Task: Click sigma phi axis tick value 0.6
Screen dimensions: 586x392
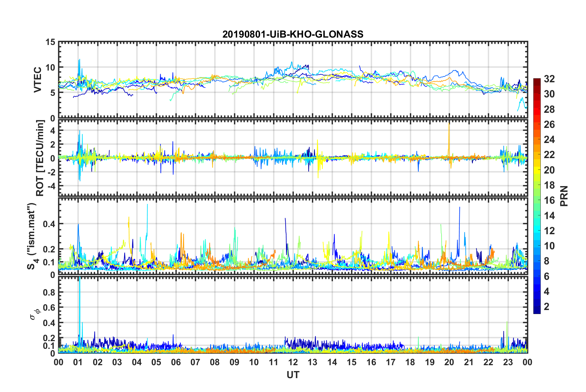Action: [49, 308]
